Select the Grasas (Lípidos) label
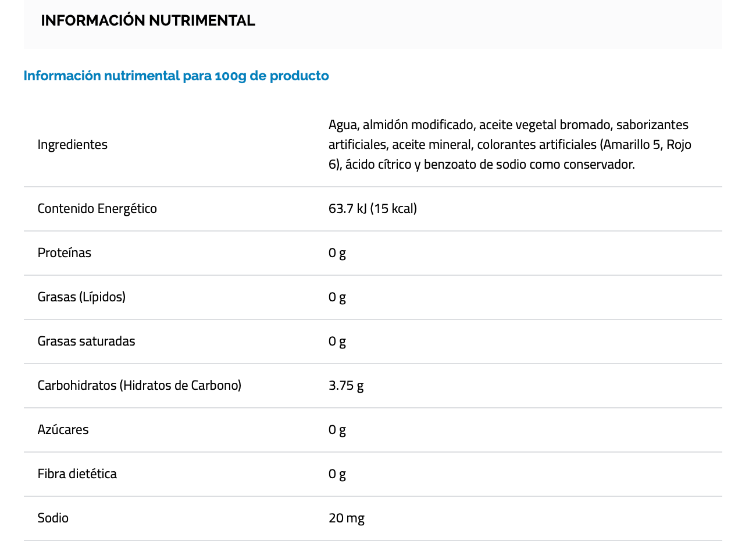The width and height of the screenshot is (756, 555). (x=81, y=297)
